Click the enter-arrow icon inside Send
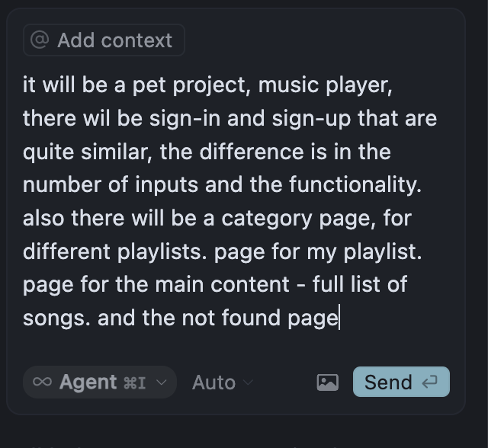 coord(430,382)
